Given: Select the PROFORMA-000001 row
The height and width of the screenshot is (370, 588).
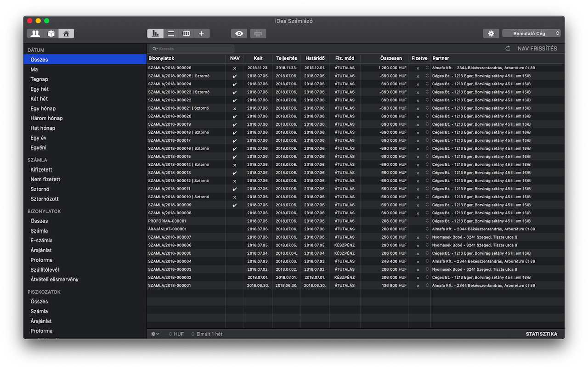Looking at the screenshot, I should pyautogui.click(x=356, y=221).
